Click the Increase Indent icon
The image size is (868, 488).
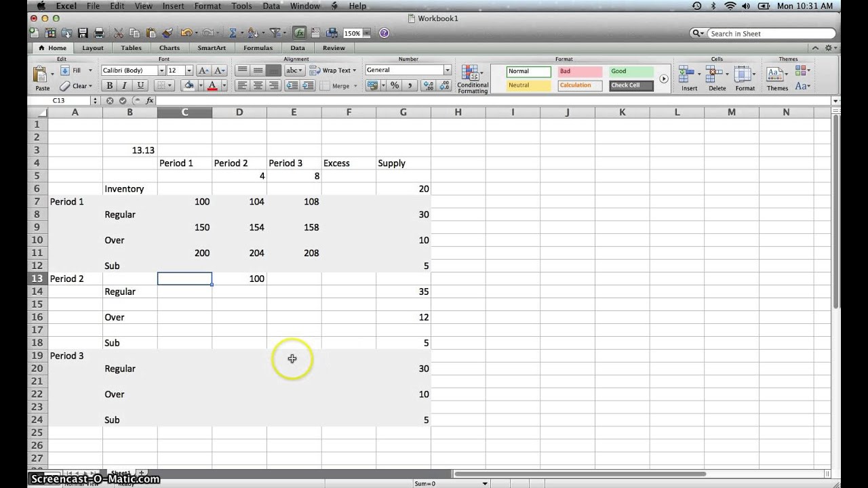tap(308, 85)
